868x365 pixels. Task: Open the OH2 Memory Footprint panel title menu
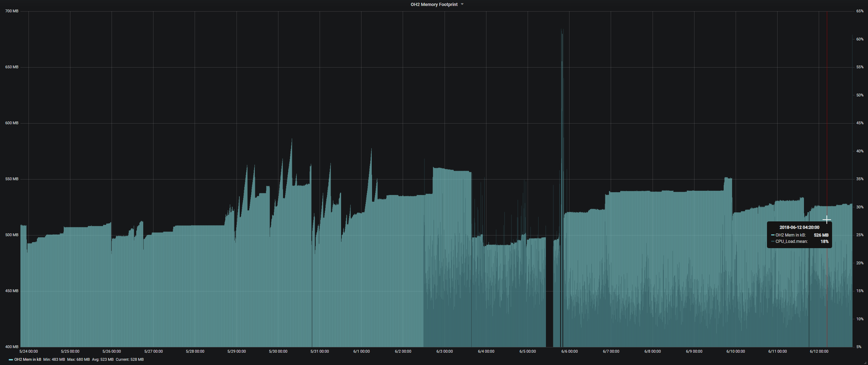[x=434, y=5]
